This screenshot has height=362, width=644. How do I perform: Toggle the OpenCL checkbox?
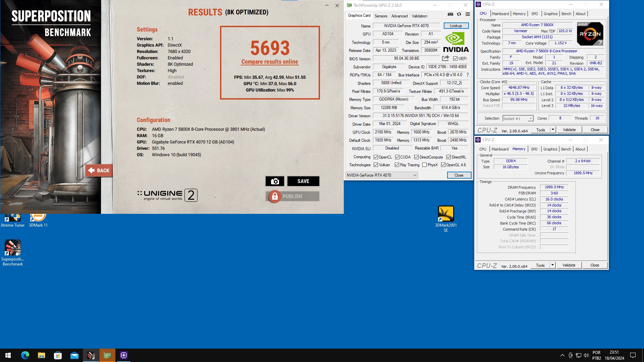pyautogui.click(x=376, y=157)
